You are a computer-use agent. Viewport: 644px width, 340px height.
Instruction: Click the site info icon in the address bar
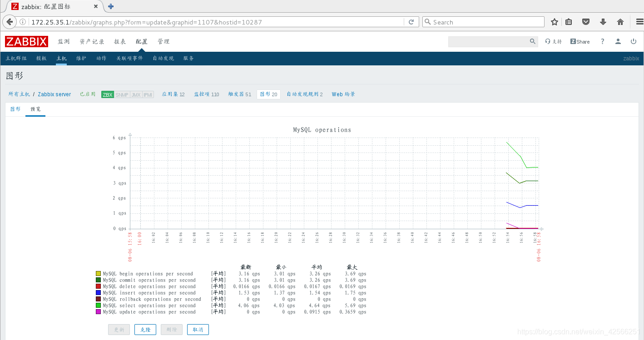(23, 22)
